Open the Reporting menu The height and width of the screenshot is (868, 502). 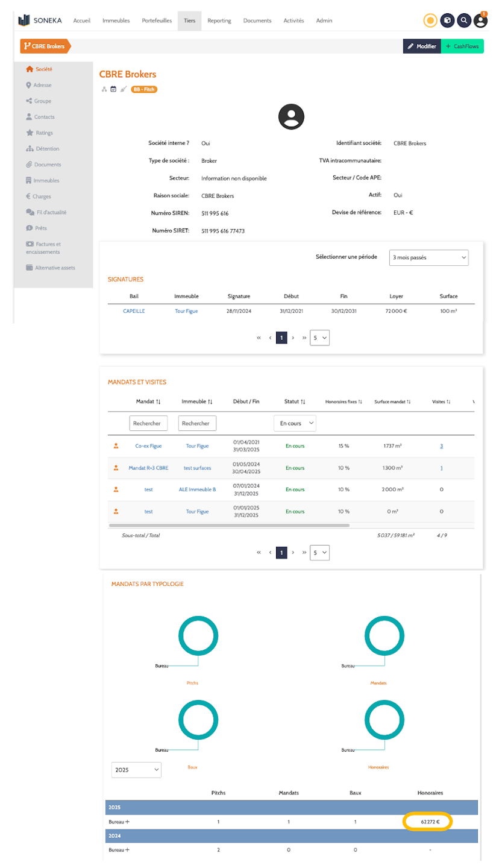pos(219,20)
